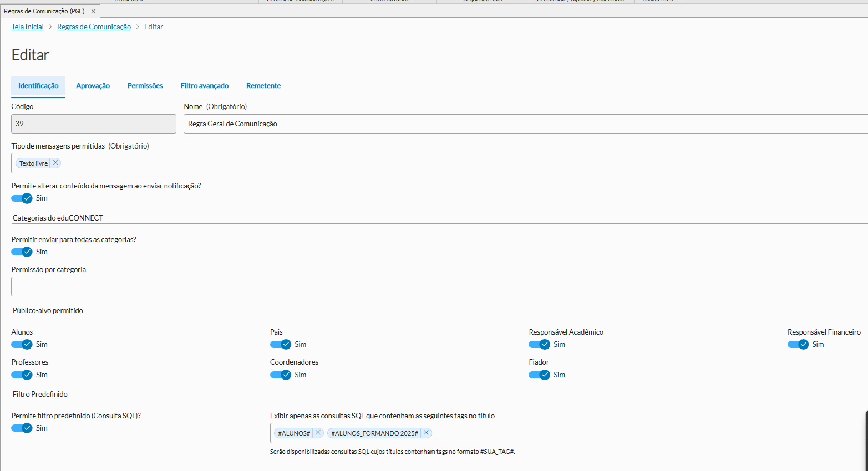868x471 pixels.
Task: Switch to the Aprovação tab
Action: (93, 86)
